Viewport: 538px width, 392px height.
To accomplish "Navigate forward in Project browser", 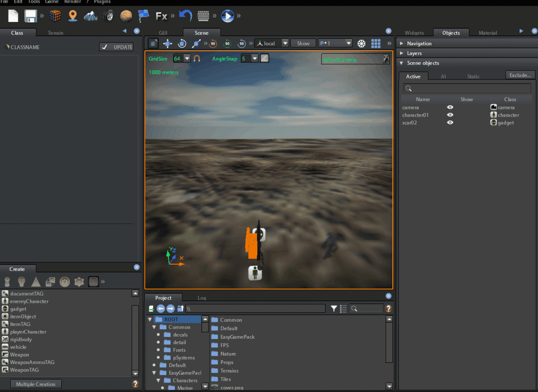I will click(x=170, y=309).
